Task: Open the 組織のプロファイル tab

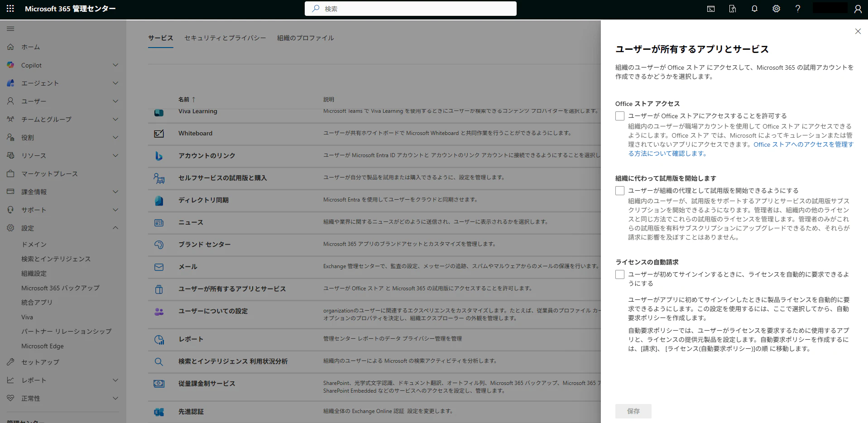Action: [x=305, y=38]
